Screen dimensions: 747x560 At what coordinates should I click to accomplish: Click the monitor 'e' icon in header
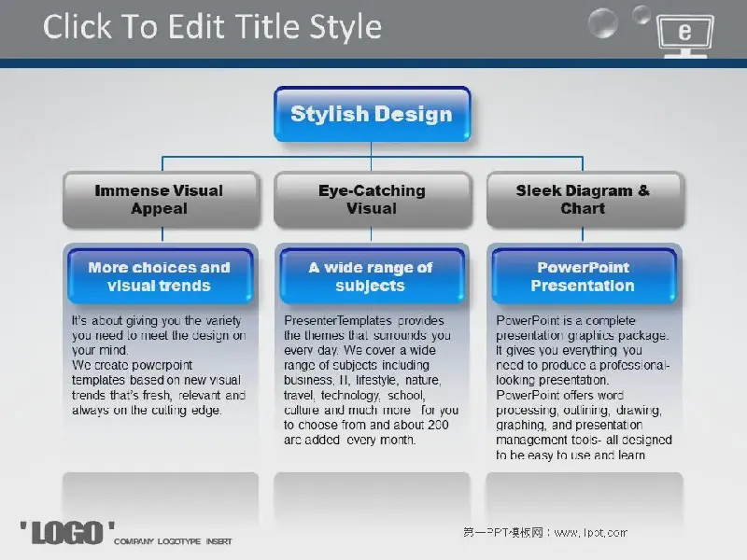click(686, 35)
